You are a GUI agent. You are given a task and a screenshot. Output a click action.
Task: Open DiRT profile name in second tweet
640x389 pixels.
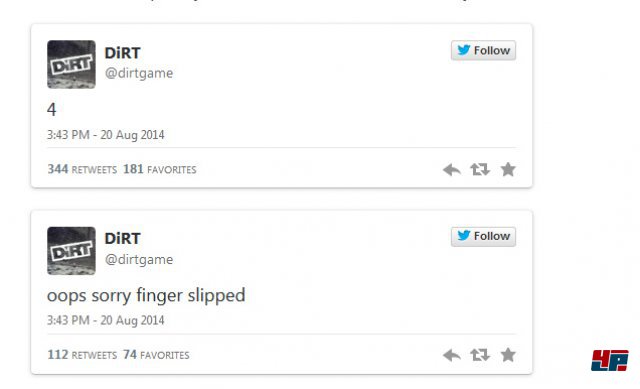[122, 238]
